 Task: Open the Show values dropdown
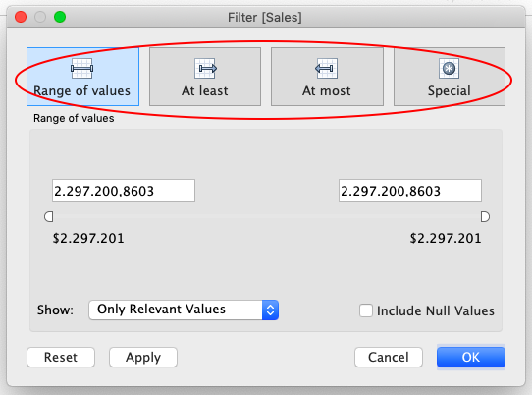[184, 310]
